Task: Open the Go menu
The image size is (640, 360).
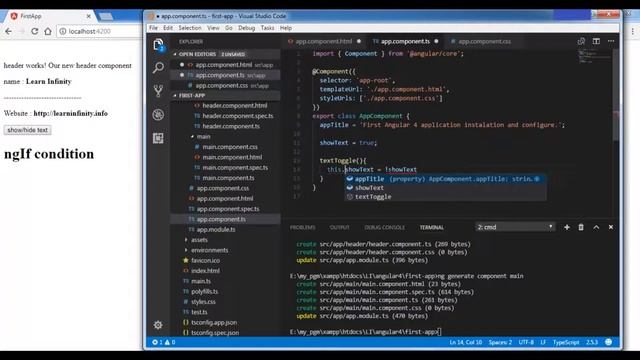Action: pyautogui.click(x=229, y=28)
